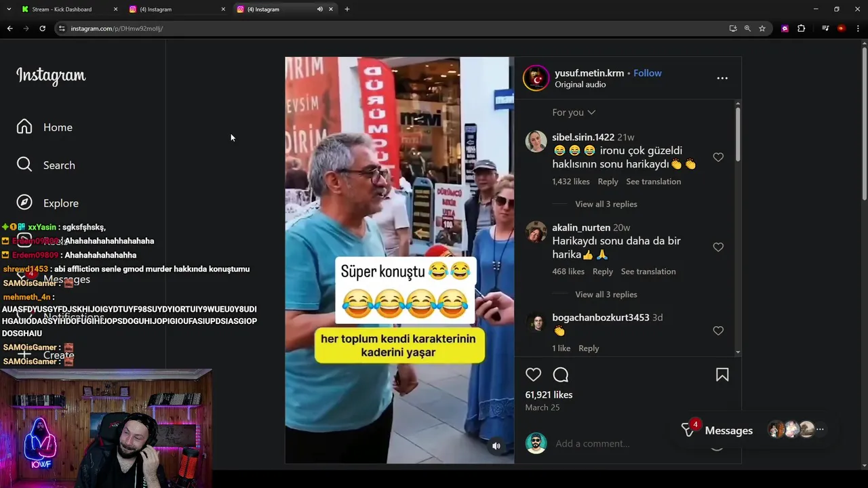Click the 'March 25' post date
868x488 pixels.
click(x=542, y=408)
